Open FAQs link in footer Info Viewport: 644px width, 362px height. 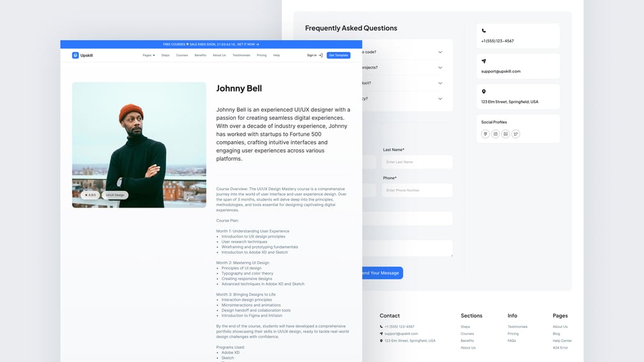tap(512, 341)
